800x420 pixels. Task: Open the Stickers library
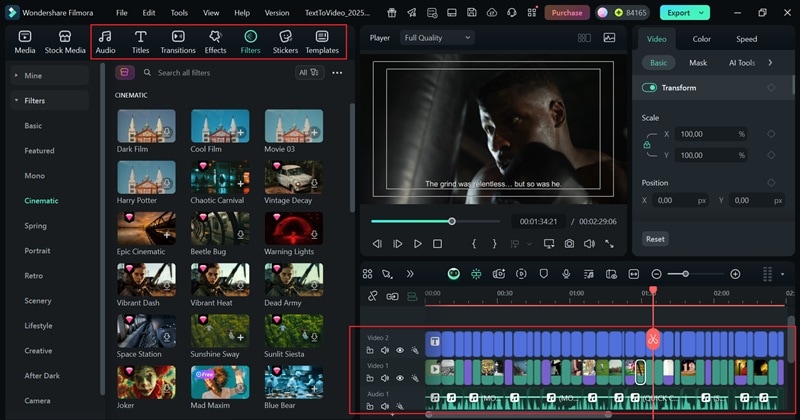285,42
